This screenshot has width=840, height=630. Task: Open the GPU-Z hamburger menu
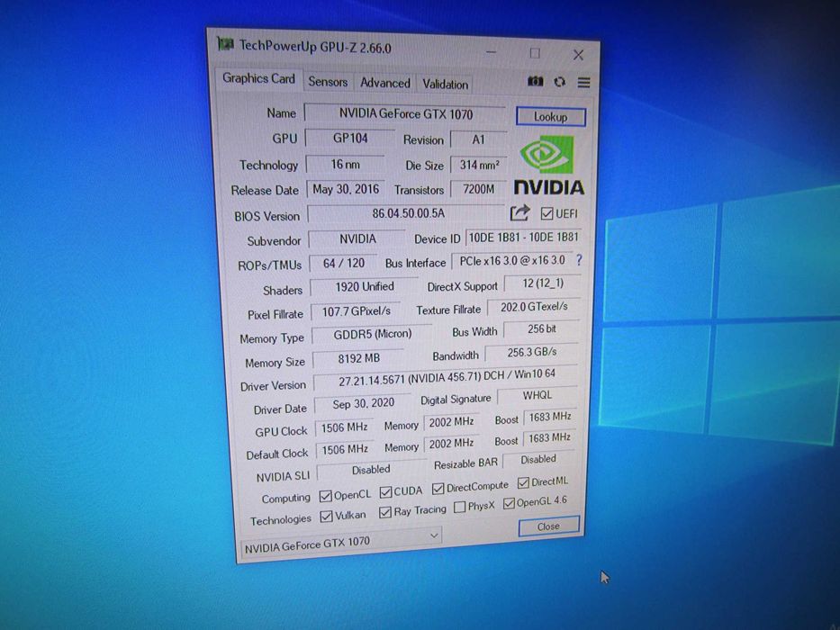coord(584,83)
